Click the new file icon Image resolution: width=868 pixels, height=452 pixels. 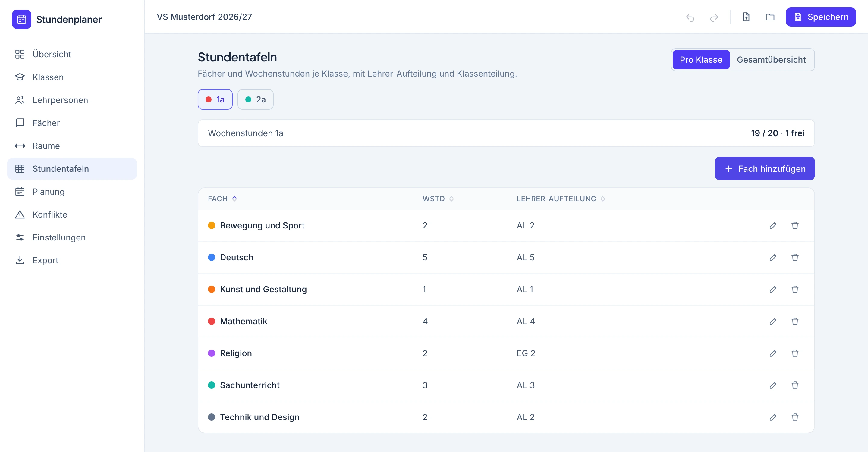[x=746, y=17]
